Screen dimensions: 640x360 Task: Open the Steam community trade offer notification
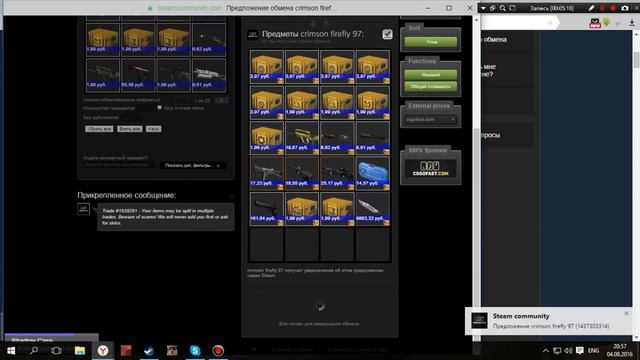point(549,321)
